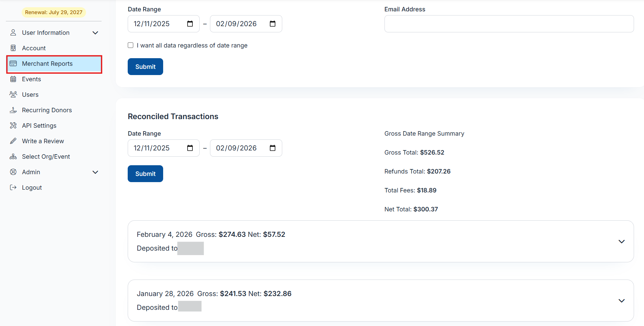Expand the February 4, 2026 deposit entry

621,242
